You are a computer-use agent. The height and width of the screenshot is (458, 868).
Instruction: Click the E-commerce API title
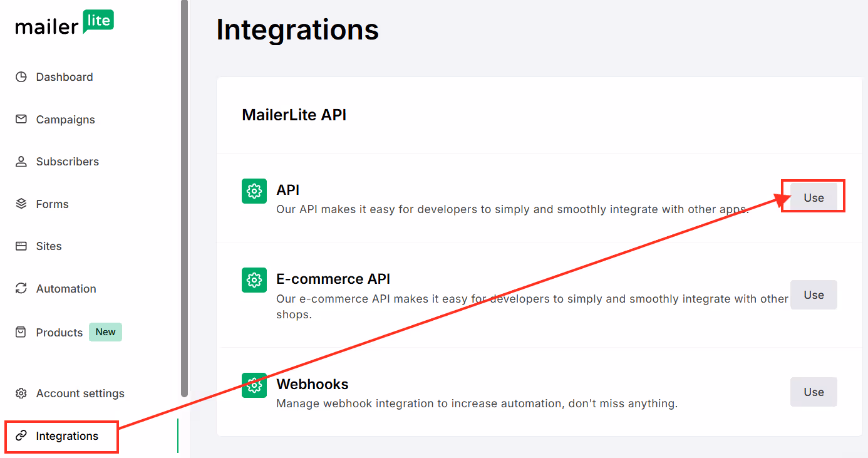click(333, 279)
